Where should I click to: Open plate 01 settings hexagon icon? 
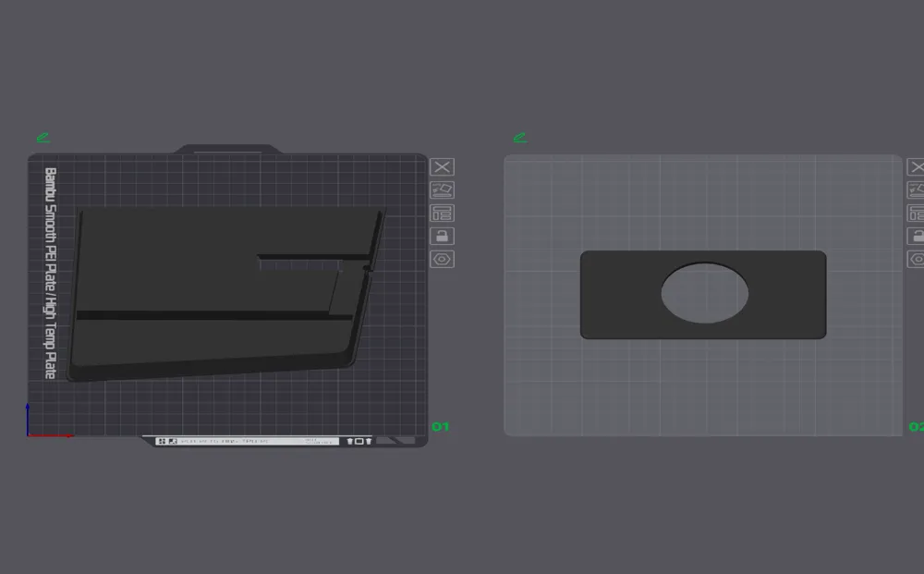pyautogui.click(x=442, y=260)
